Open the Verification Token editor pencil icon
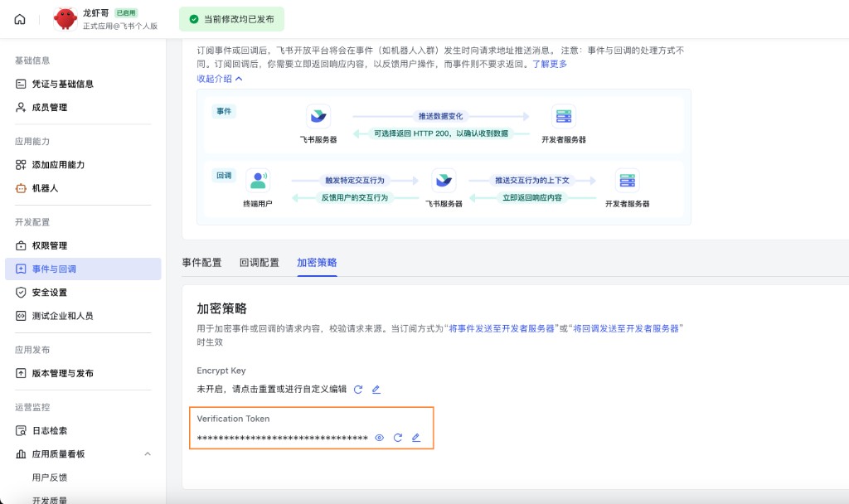Screen dimensions: 849x504 pos(416,438)
